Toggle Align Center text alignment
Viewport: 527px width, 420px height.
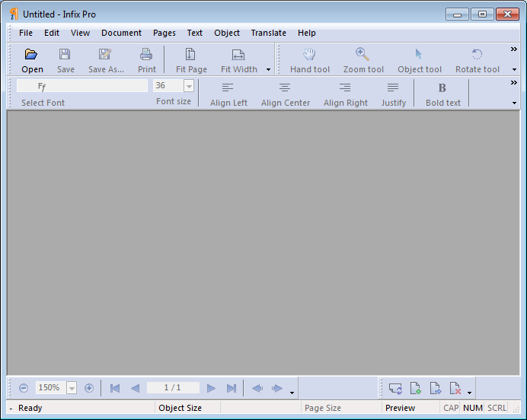point(285,88)
